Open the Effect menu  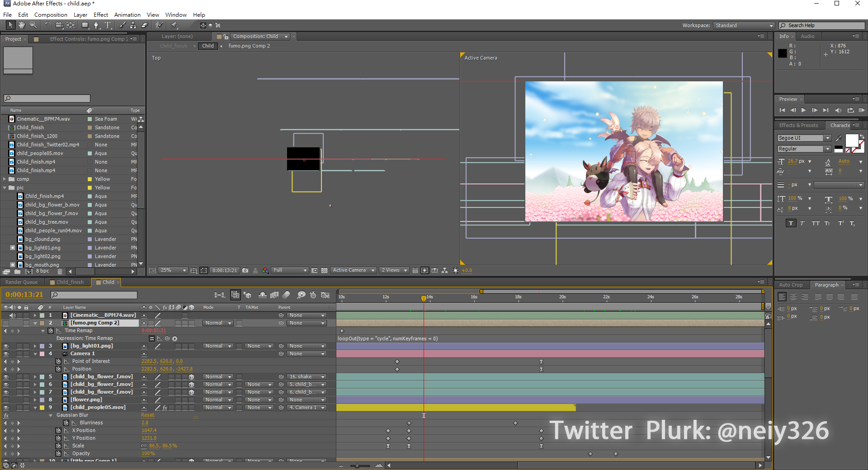click(101, 14)
